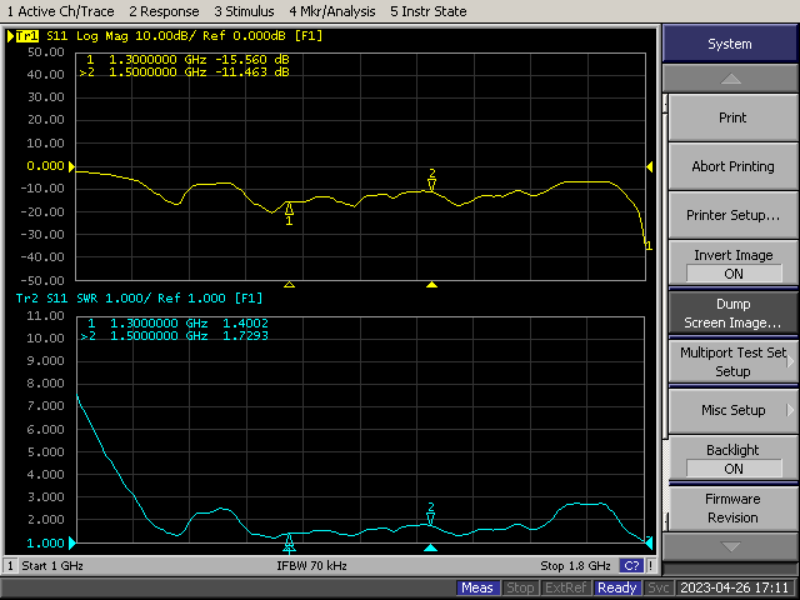Click filled cyan marker 2 stimulus triangle
This screenshot has width=800, height=600.
pyautogui.click(x=431, y=548)
